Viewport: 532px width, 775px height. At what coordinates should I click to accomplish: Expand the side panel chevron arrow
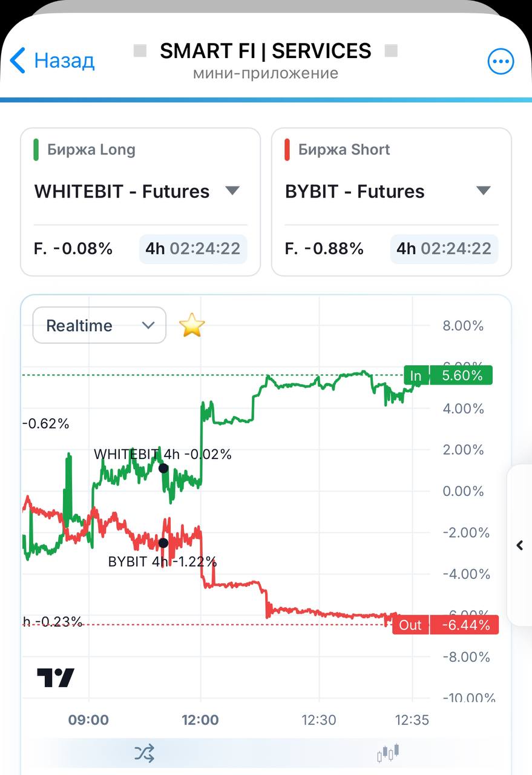520,545
